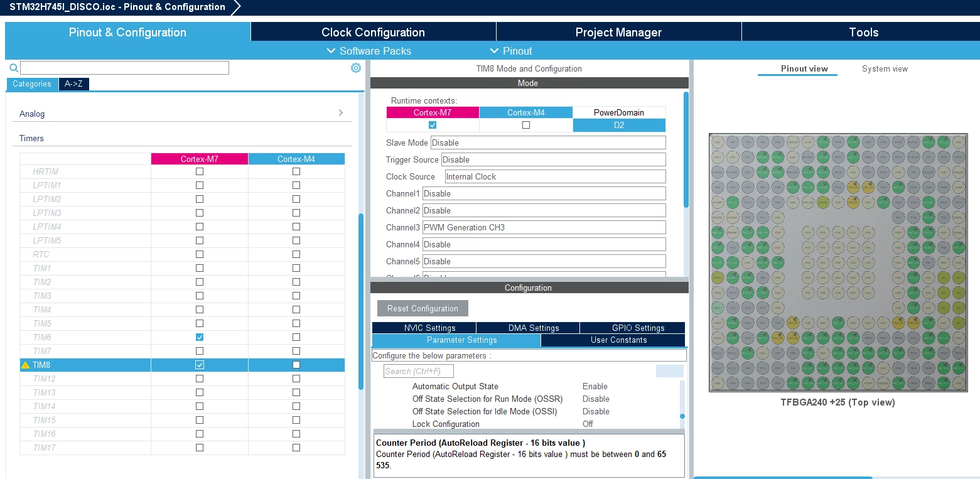The image size is (980, 479).
Task: Open the Project Manager tab
Action: tap(618, 32)
